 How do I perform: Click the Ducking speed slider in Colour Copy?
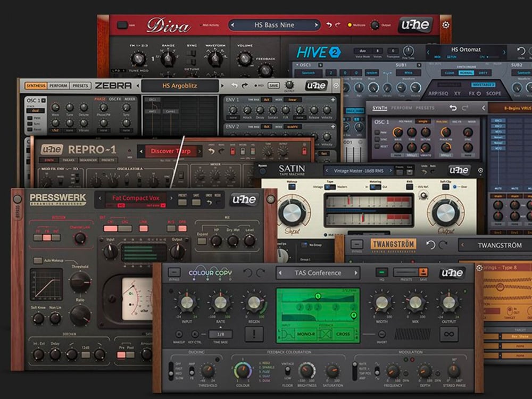point(171,370)
